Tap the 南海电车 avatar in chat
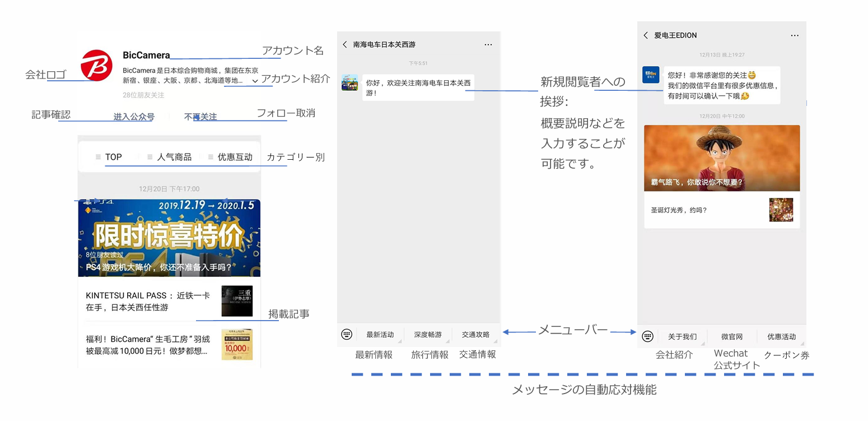Viewport: 868px width, 421px height. (350, 82)
